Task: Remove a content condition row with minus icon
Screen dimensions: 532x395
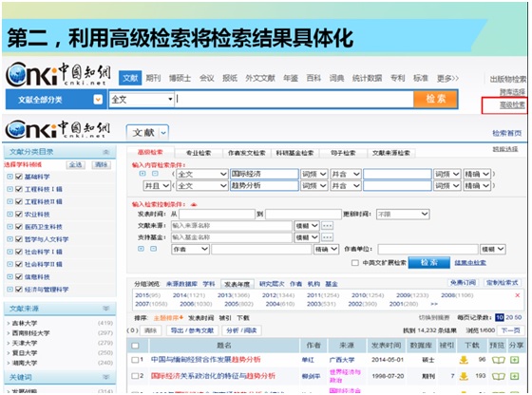Action: (155, 174)
